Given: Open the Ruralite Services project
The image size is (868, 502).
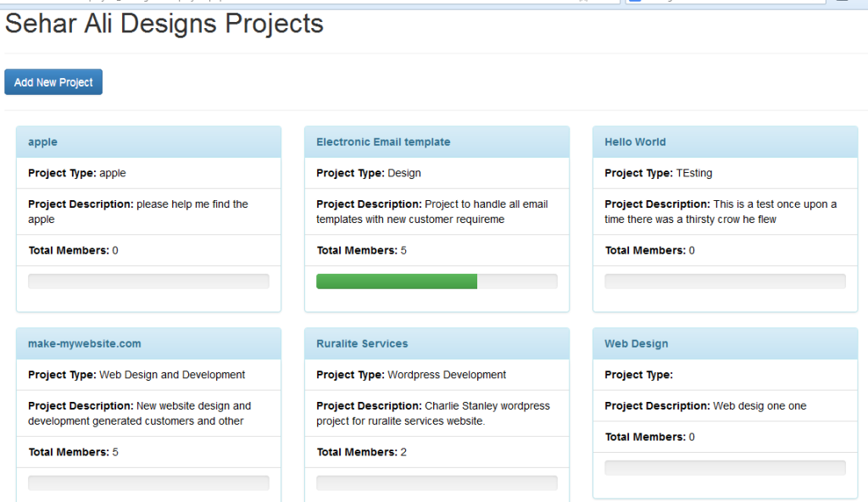Looking at the screenshot, I should point(362,344).
